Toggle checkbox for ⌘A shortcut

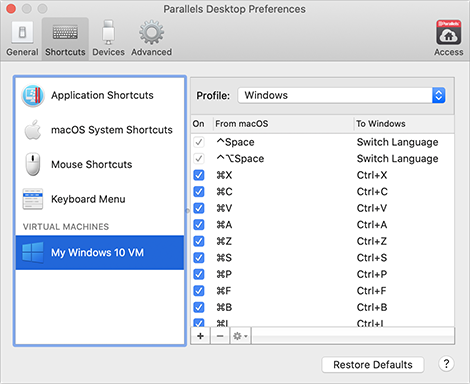(x=199, y=225)
